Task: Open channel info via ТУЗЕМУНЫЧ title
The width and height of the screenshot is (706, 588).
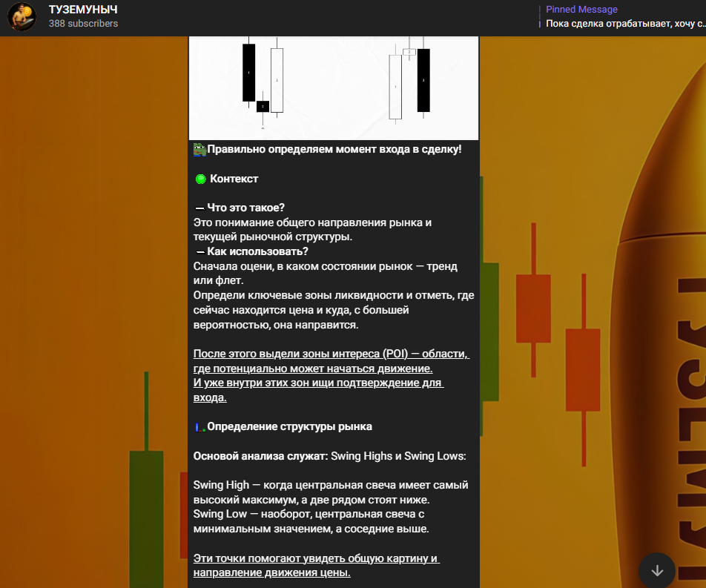Action: 83,10
